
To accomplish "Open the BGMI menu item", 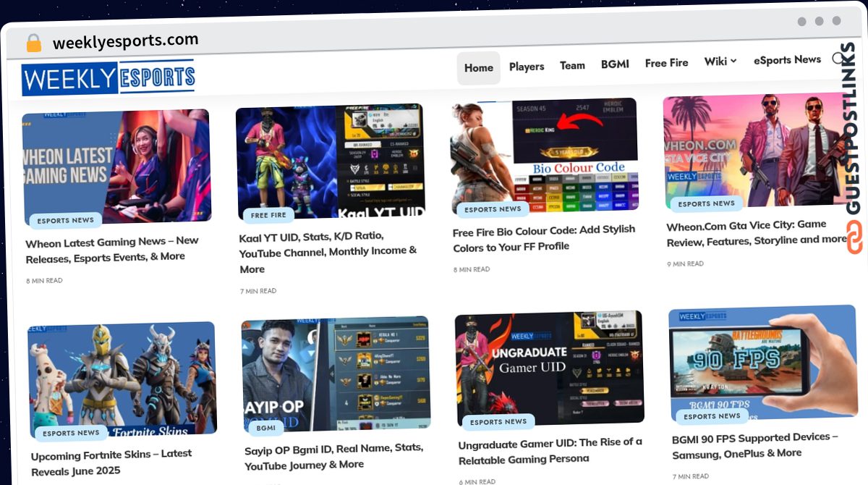I will 615,64.
